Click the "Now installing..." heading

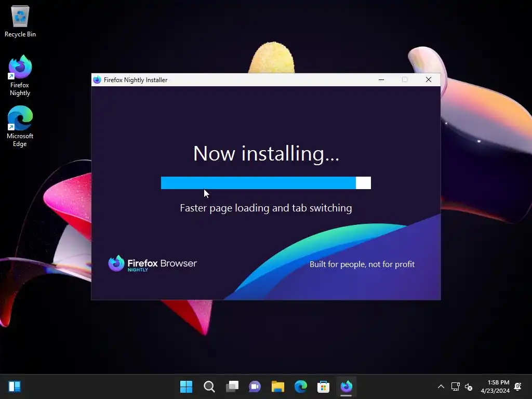click(x=266, y=153)
